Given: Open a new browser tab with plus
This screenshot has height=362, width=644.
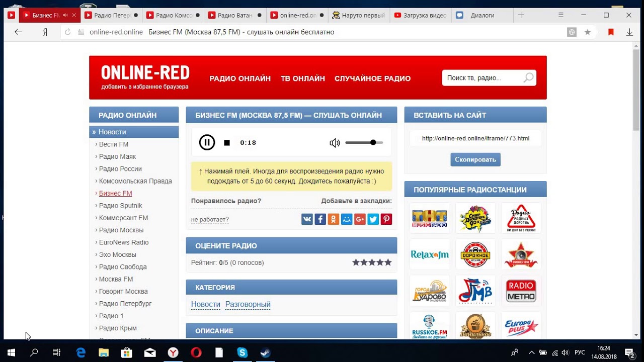Looking at the screenshot, I should 521,15.
